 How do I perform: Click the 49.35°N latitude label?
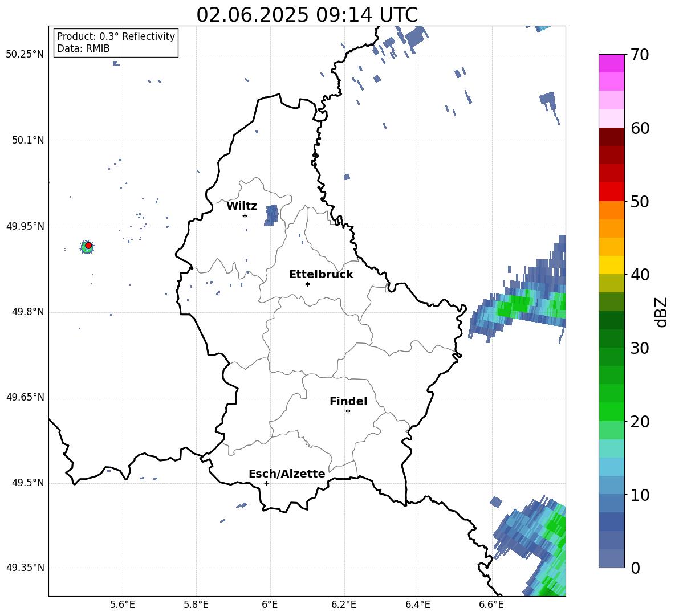[x=25, y=568]
